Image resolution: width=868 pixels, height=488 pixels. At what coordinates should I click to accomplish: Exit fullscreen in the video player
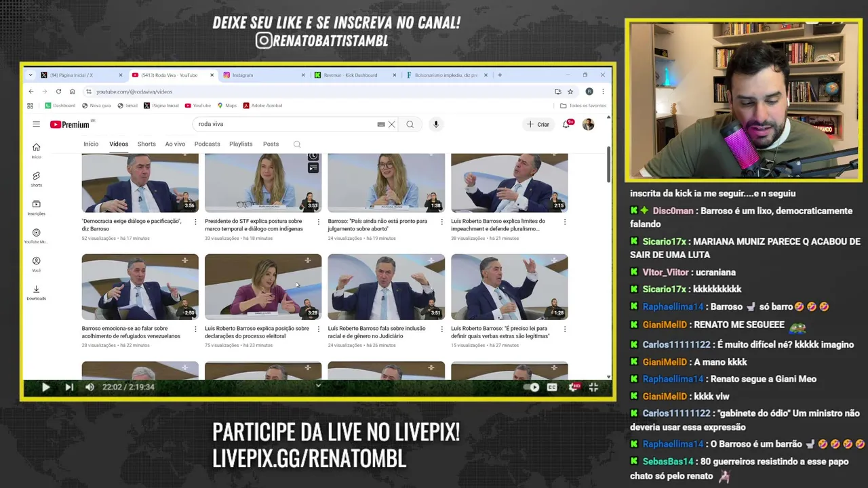pyautogui.click(x=593, y=387)
